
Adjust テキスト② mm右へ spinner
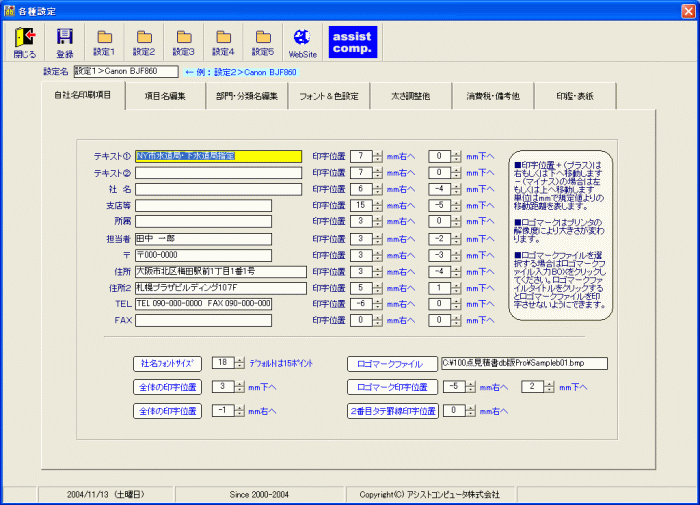(378, 173)
